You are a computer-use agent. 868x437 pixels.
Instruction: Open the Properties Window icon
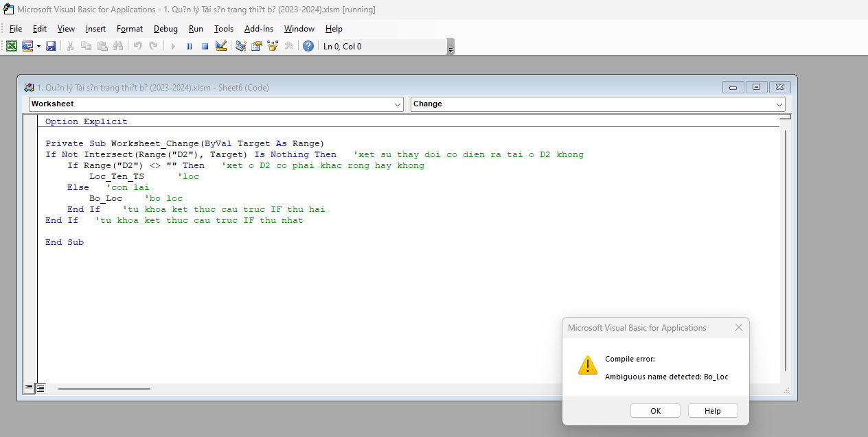click(257, 46)
